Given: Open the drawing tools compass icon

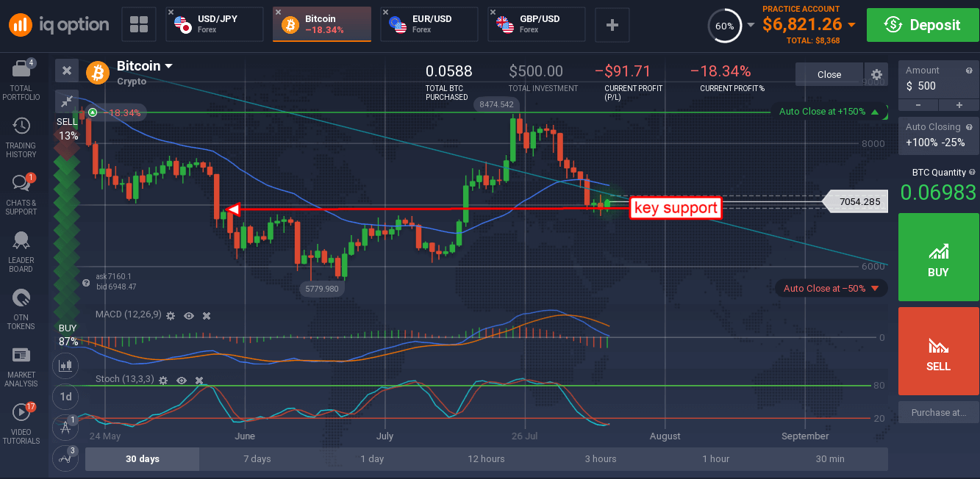Looking at the screenshot, I should pos(66,426).
